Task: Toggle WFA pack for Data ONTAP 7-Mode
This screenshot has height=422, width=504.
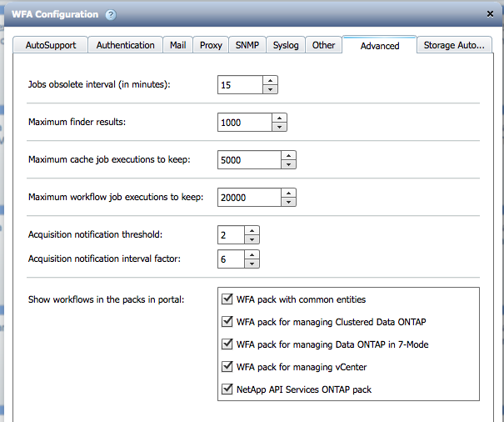Action: tap(227, 344)
